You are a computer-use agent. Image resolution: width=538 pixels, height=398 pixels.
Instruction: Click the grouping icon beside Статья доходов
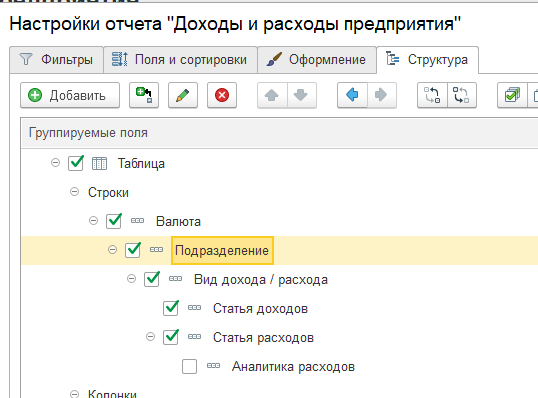coord(195,308)
